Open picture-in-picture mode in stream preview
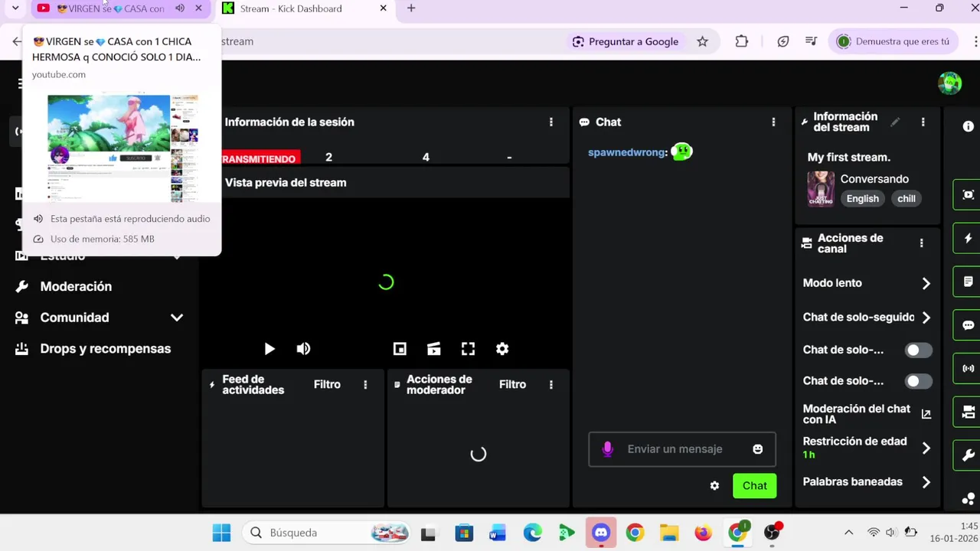This screenshot has width=980, height=551. pyautogui.click(x=400, y=349)
